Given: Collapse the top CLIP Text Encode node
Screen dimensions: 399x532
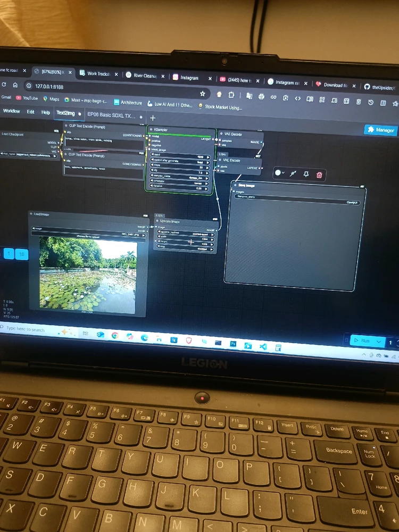Looking at the screenshot, I should pos(66,126).
